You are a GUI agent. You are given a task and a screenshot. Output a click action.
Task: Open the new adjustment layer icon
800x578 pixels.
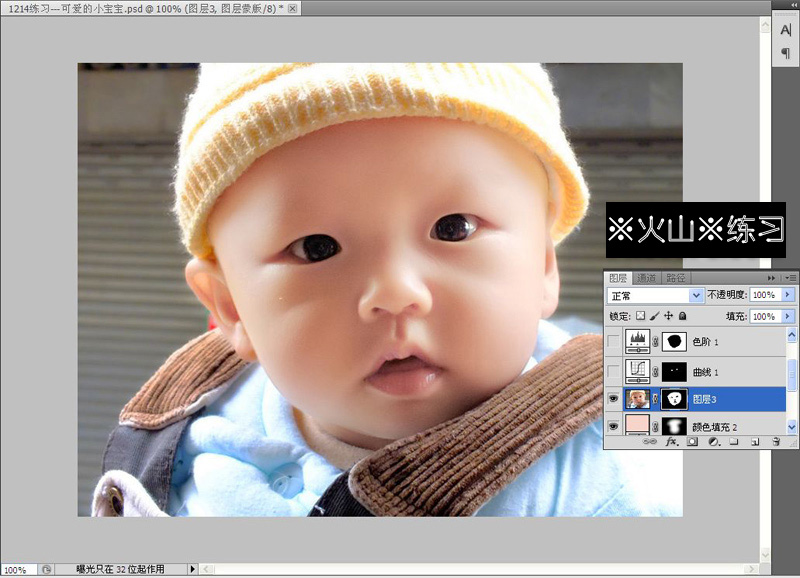[x=714, y=441]
